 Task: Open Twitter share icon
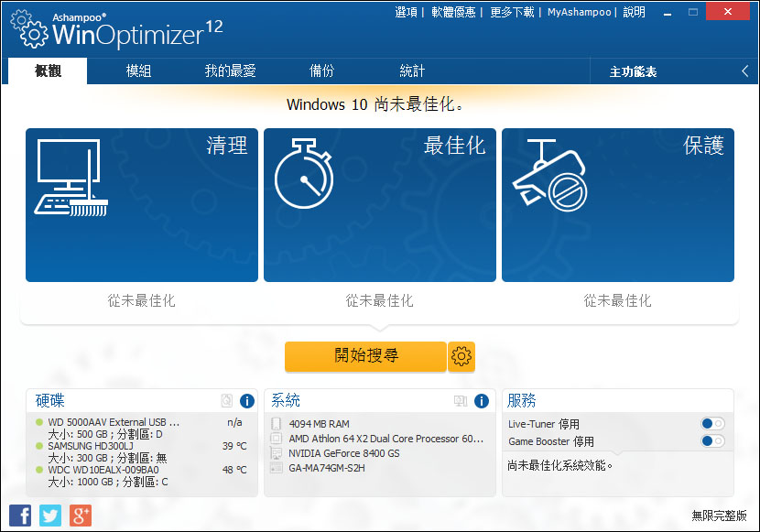point(50,515)
